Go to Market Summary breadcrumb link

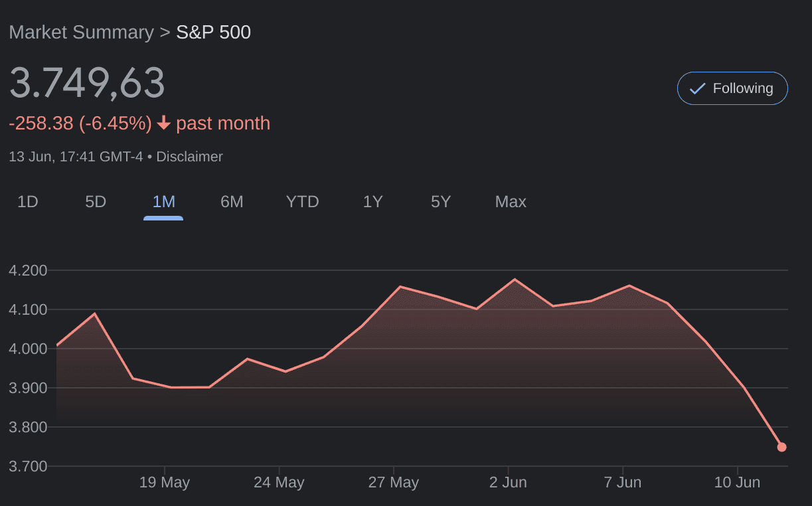click(81, 33)
